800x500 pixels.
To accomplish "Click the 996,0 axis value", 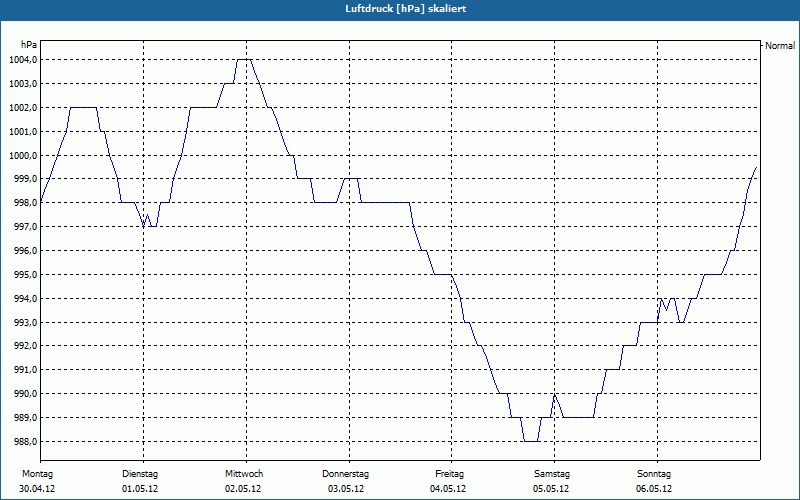I will [25, 251].
